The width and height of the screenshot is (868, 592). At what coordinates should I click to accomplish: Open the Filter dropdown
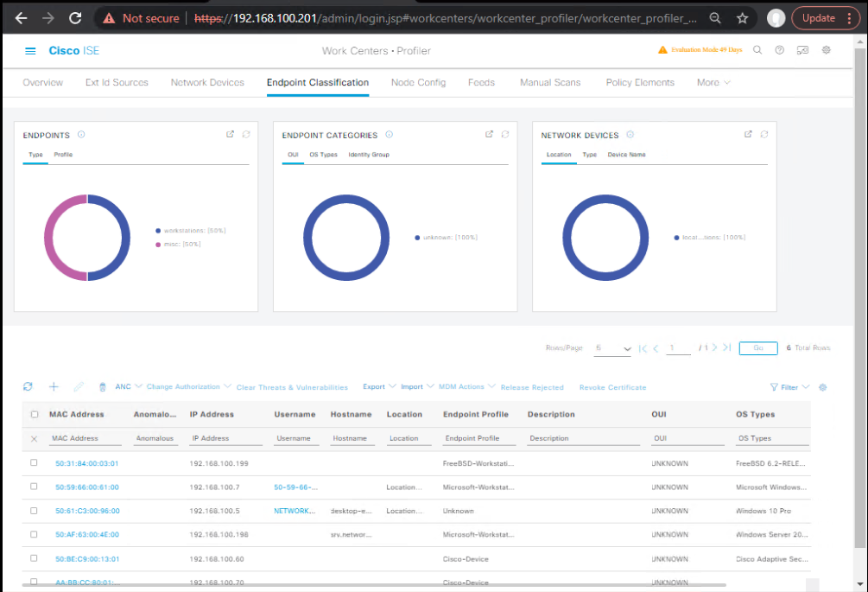click(x=790, y=387)
